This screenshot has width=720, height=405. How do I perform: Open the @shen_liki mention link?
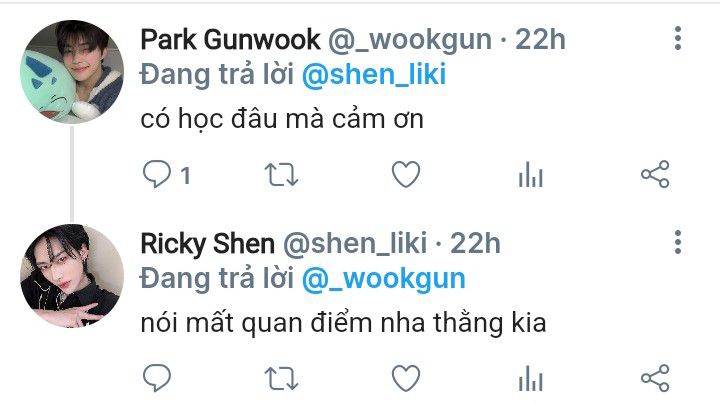click(x=374, y=74)
